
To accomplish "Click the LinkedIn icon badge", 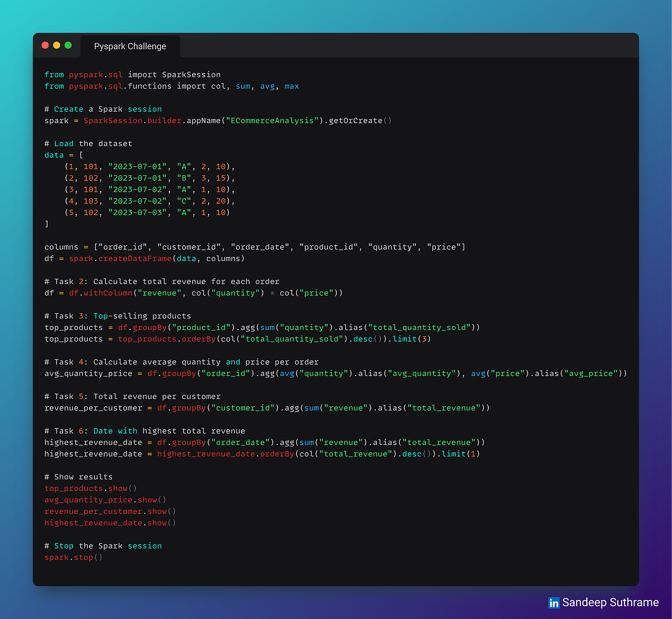I will point(553,603).
